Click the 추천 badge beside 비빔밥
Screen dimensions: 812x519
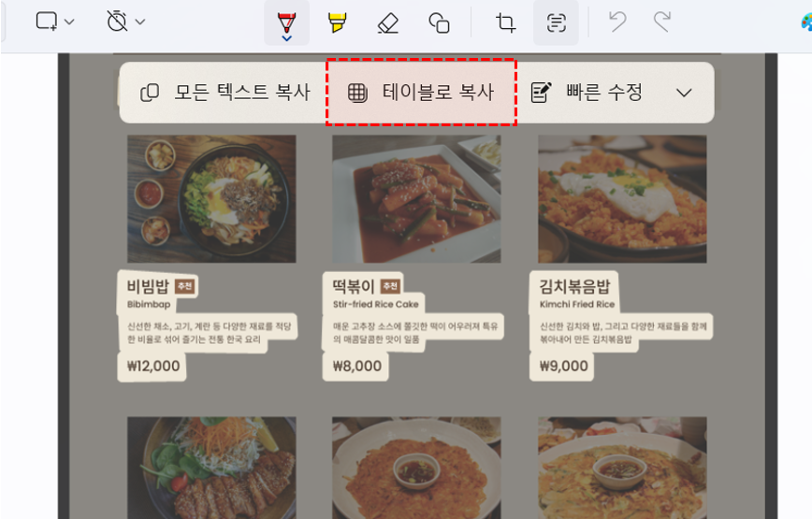coord(185,286)
